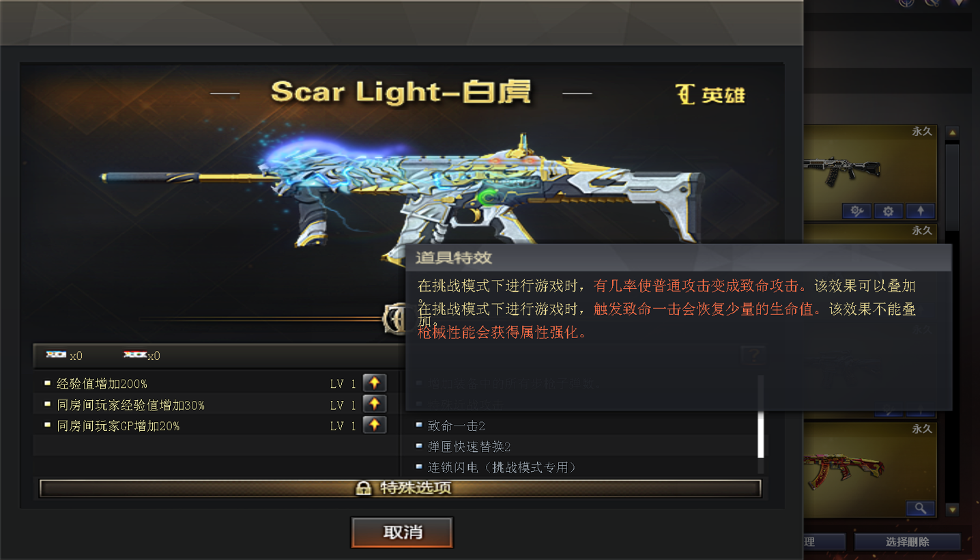Click the up-arrow icon on first weapon card
The height and width of the screenshot is (560, 980).
click(921, 211)
